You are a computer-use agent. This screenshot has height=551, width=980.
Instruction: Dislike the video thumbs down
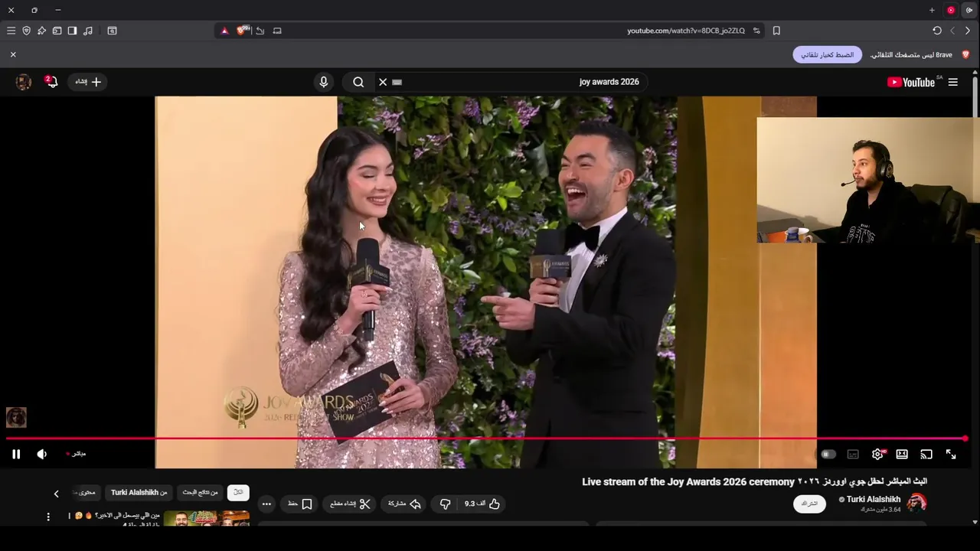coord(445,504)
